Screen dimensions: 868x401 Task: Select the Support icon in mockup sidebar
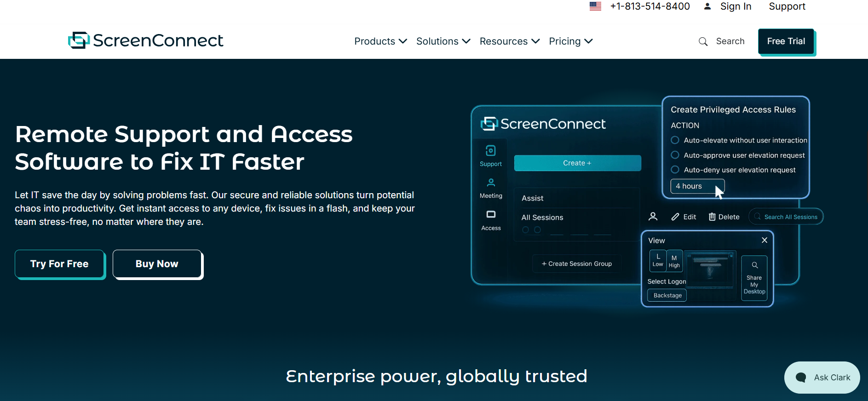491,151
